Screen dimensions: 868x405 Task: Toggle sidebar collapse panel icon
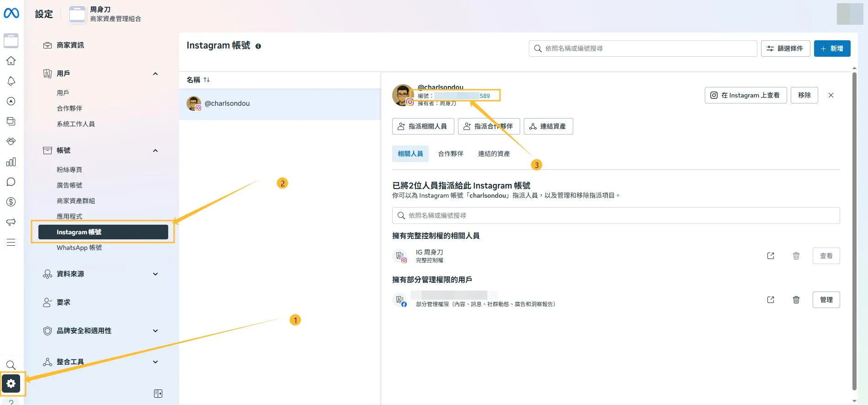point(158,394)
